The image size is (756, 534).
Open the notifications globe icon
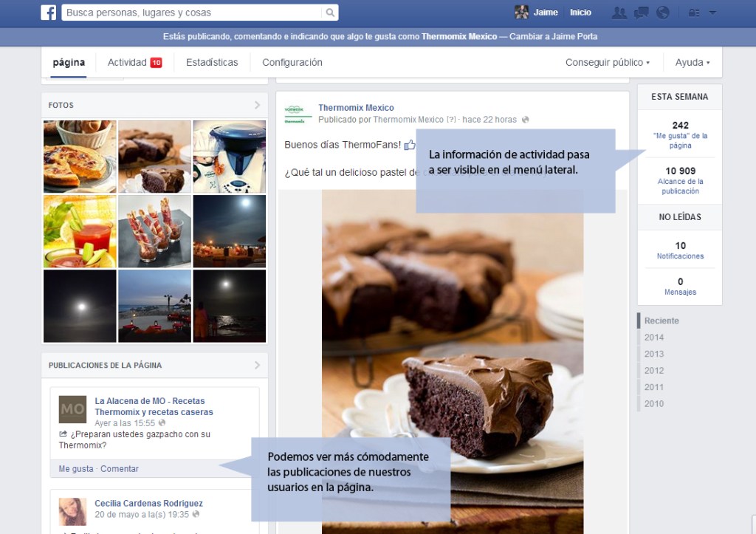[663, 12]
